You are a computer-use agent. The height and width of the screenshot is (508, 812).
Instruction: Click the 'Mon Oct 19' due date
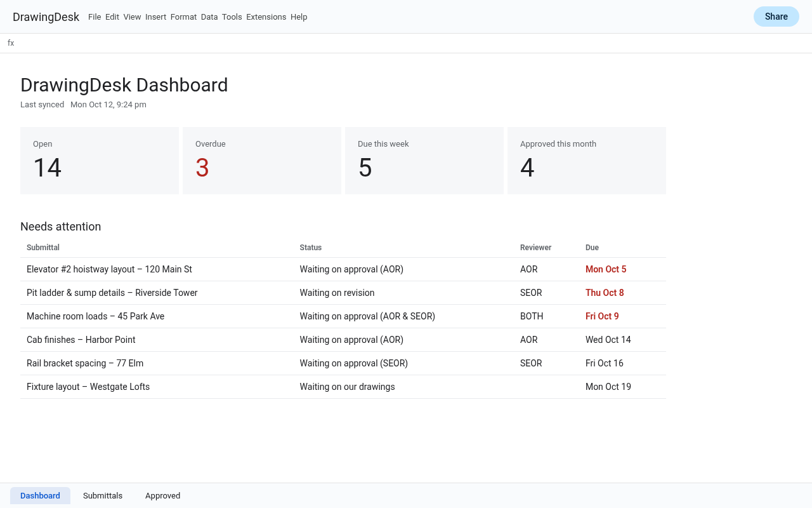[x=608, y=387]
